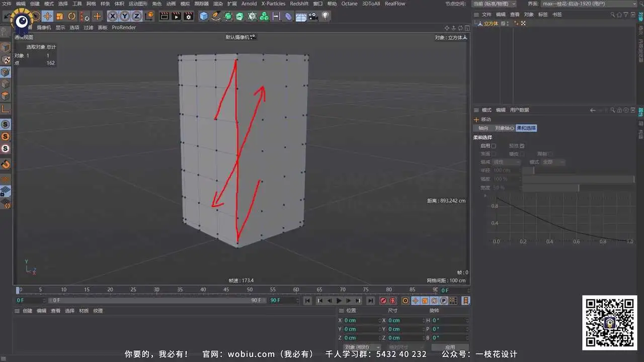Play the animation forward

pos(339,301)
